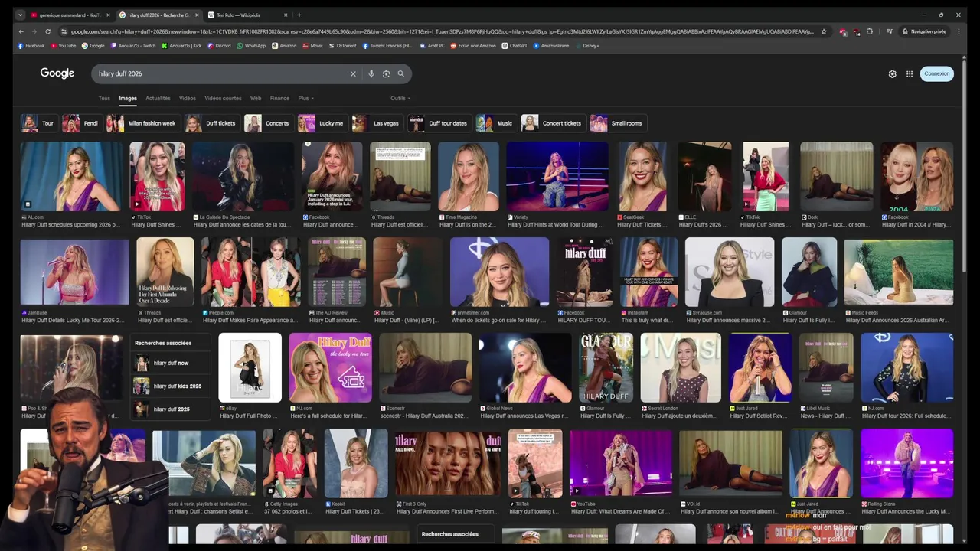The image size is (980, 551).
Task: Filter by the Duff tickets chip
Action: point(212,123)
